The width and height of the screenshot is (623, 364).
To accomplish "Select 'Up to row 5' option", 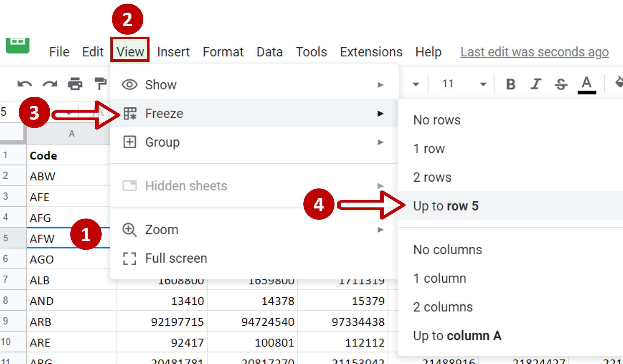I will 511,206.
